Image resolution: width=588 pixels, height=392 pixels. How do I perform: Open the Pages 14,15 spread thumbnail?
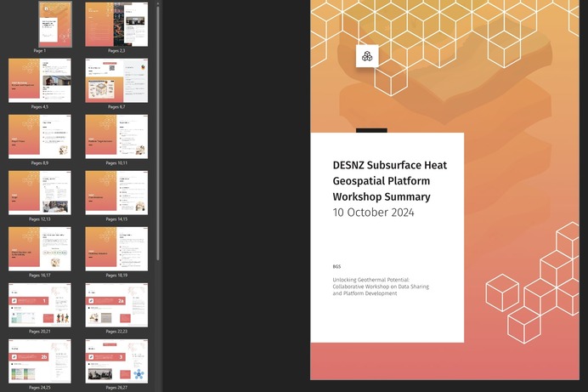(x=116, y=193)
